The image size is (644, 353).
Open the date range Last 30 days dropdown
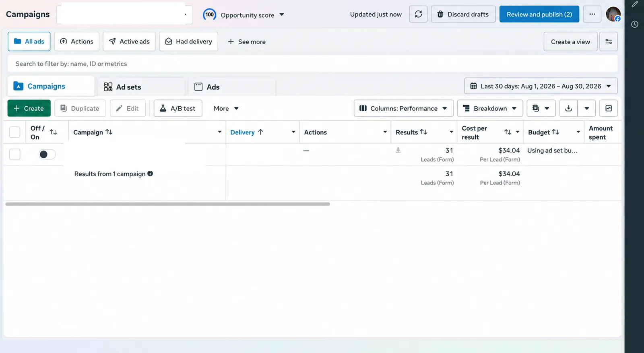coord(541,86)
